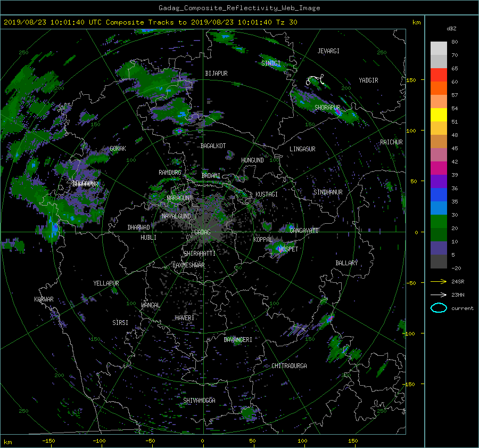Click the NARAGUND city label
This screenshot has height=448, width=479.
point(180,198)
